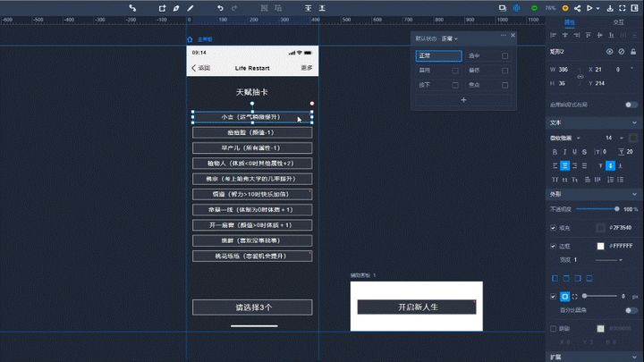The height and width of the screenshot is (362, 644).
Task: Enter full screen mode
Action: tap(623, 8)
